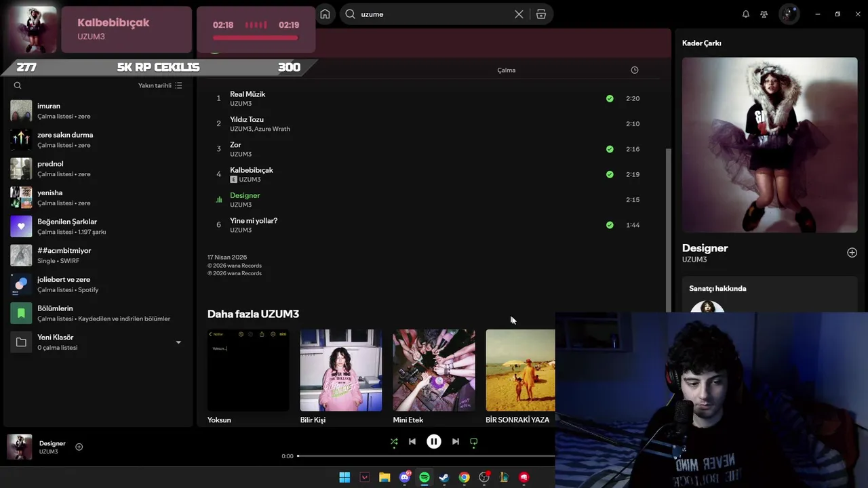Open Beğenilen Şarkılar liked songs
The image size is (868, 488).
98,226
